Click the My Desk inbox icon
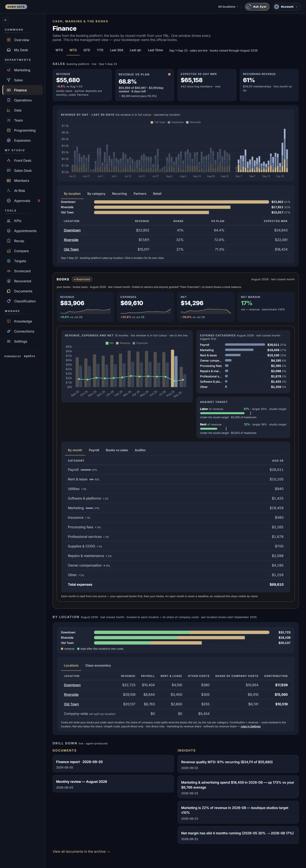The height and width of the screenshot is (868, 306). (9, 50)
